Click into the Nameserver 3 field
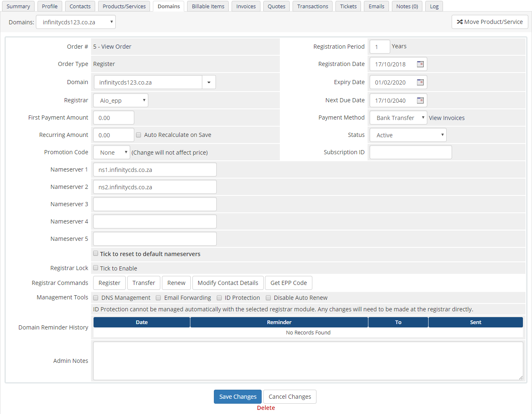 click(x=155, y=204)
